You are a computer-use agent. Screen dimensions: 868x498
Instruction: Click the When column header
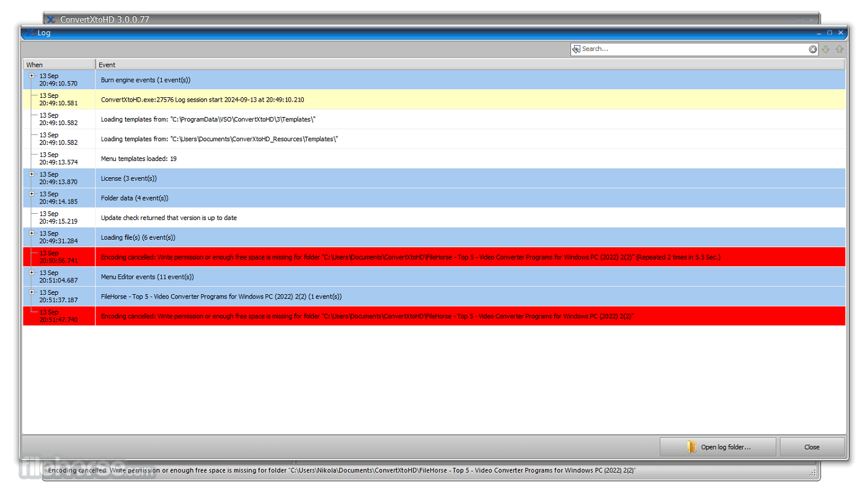(x=60, y=64)
